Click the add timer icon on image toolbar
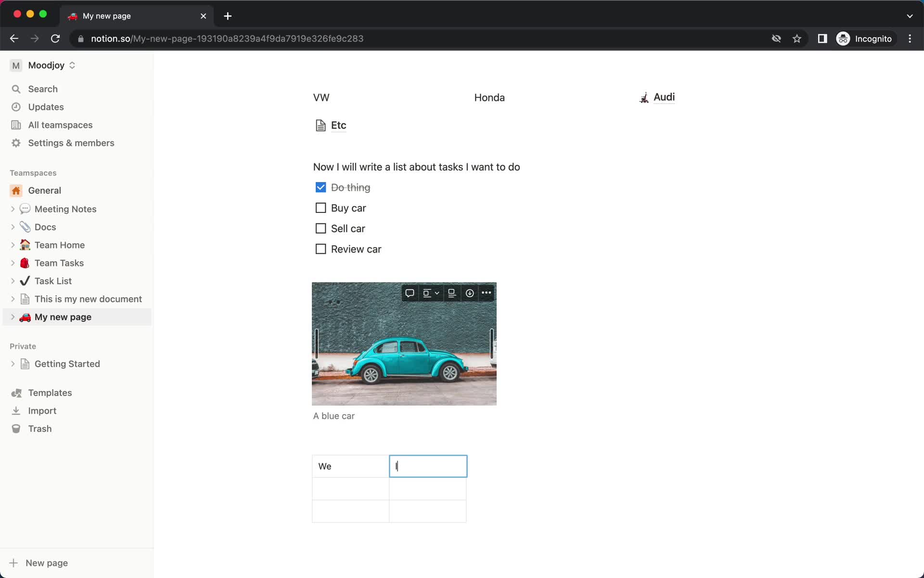The height and width of the screenshot is (578, 924). click(470, 293)
